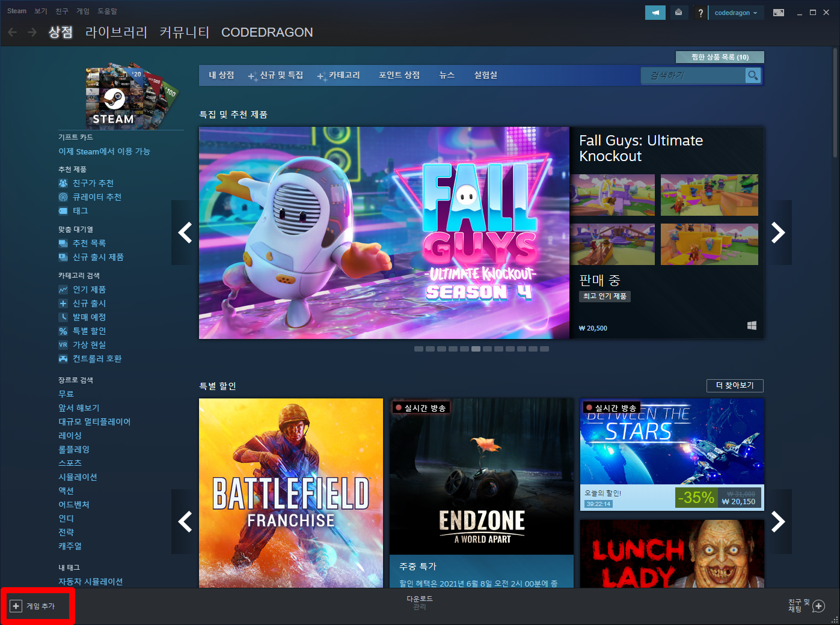Expand the 카테고리 store menu
Image resolution: width=840 pixels, height=625 pixels.
339,75
